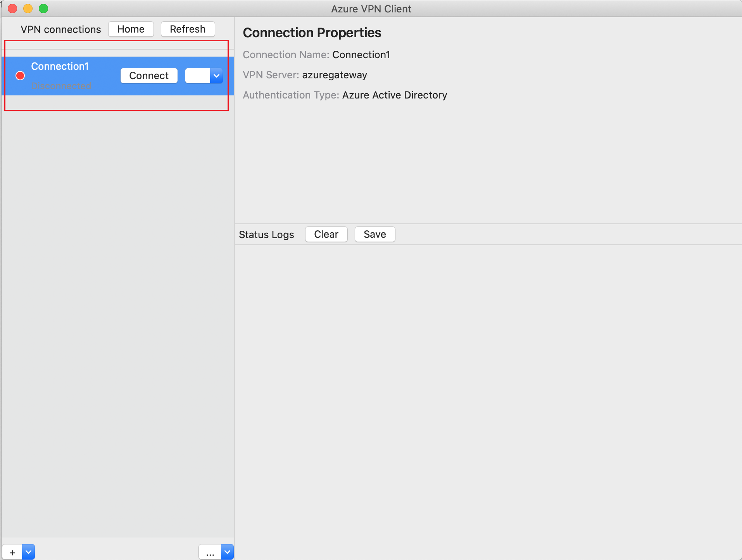742x560 pixels.
Task: Add a new connection with plus button
Action: 12,552
